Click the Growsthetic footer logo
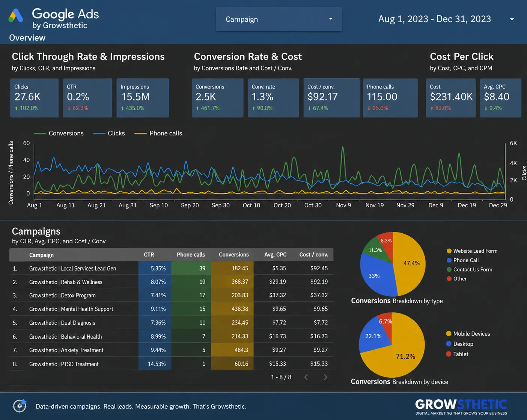This screenshot has width=527, height=420. coord(461,407)
